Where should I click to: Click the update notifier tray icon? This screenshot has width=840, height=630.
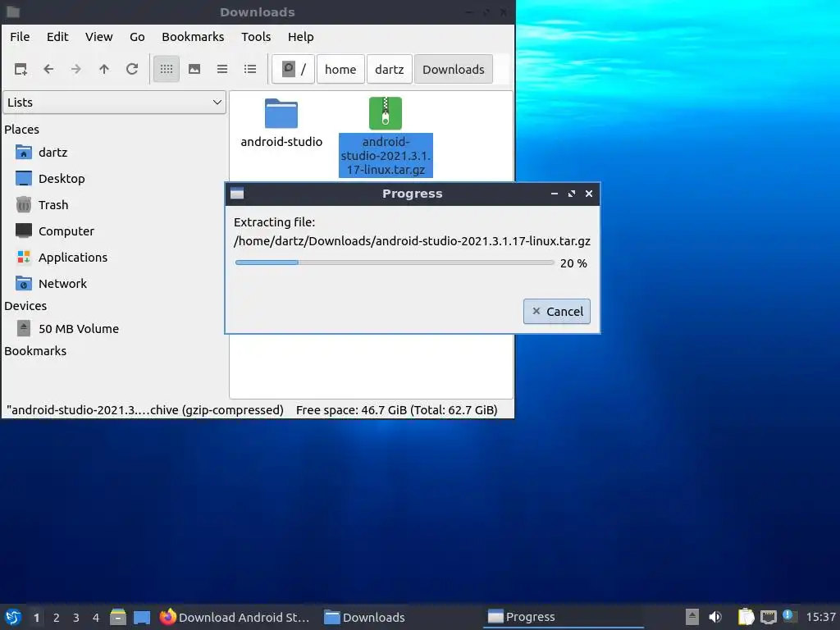point(789,616)
